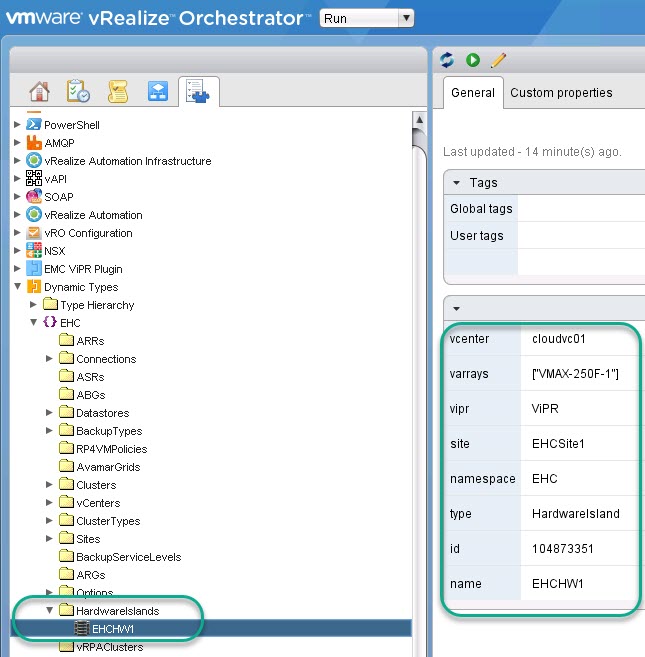
Task: Collapse the Tags section
Action: click(457, 183)
